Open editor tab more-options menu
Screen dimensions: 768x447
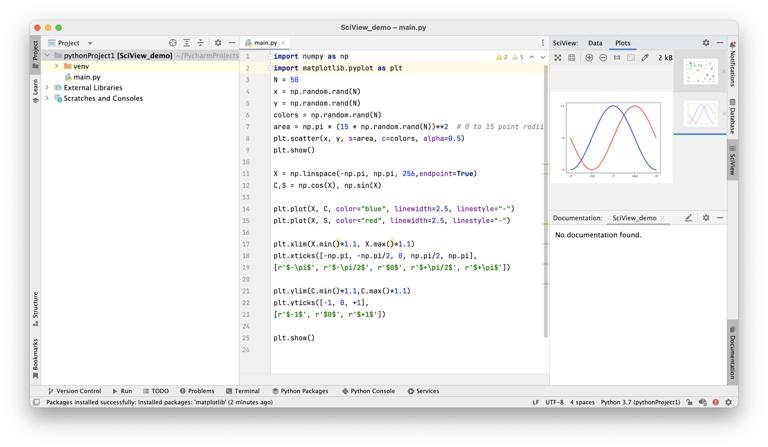543,43
